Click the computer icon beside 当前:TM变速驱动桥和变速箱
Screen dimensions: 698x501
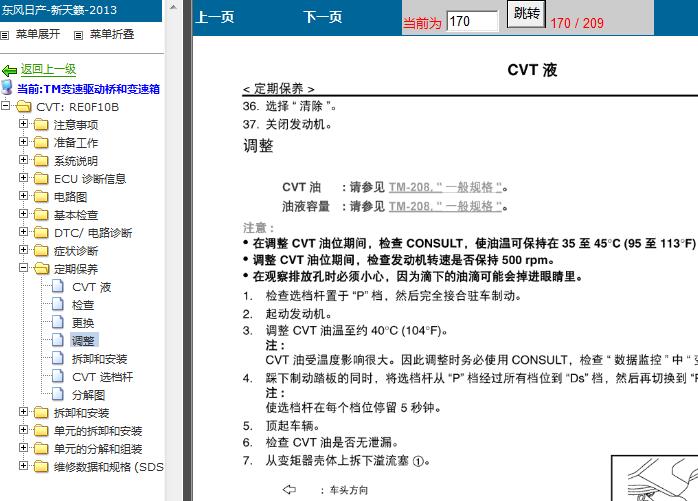(7, 88)
